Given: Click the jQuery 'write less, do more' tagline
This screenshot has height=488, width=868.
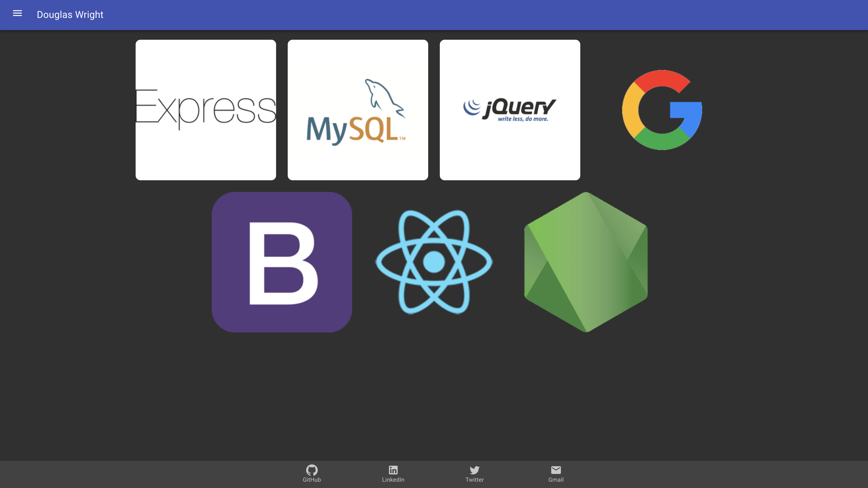Looking at the screenshot, I should pyautogui.click(x=523, y=119).
